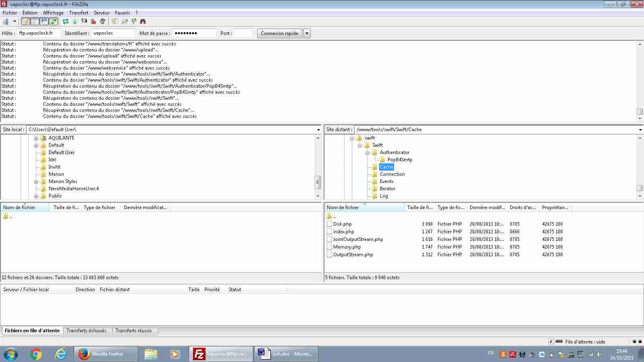This screenshot has width=644, height=362.
Task: Open the remote site path dropdown
Action: 640,130
